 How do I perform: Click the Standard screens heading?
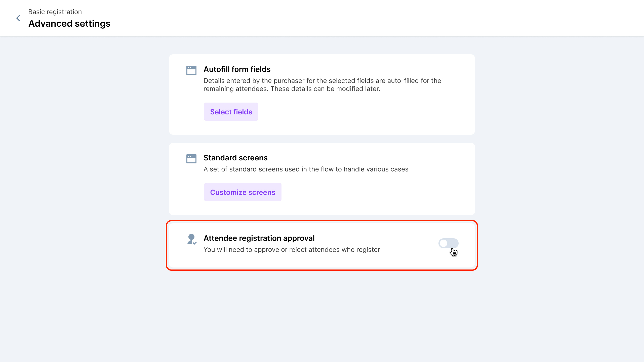tap(235, 158)
